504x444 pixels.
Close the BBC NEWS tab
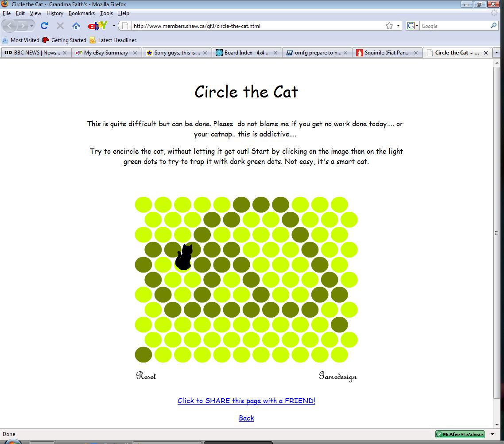[65, 52]
